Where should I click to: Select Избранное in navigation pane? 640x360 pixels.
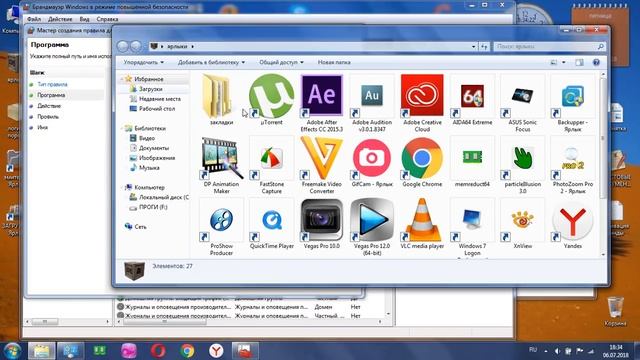coord(149,79)
